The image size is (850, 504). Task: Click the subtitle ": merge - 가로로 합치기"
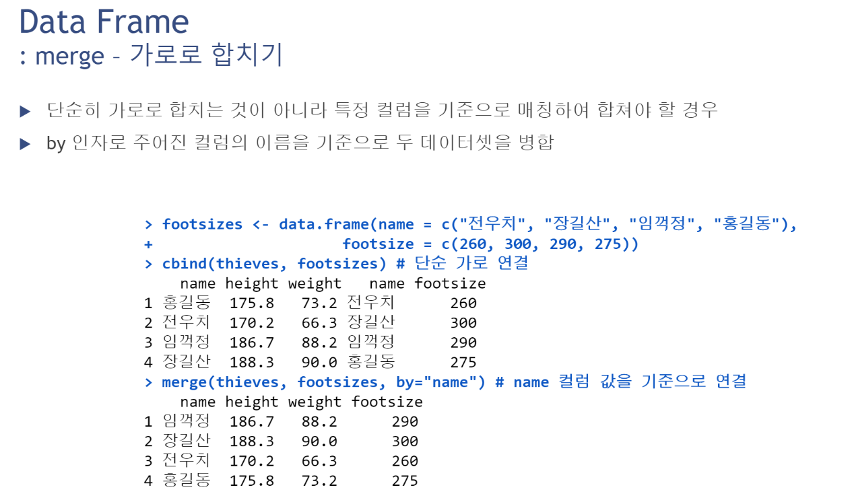(151, 55)
